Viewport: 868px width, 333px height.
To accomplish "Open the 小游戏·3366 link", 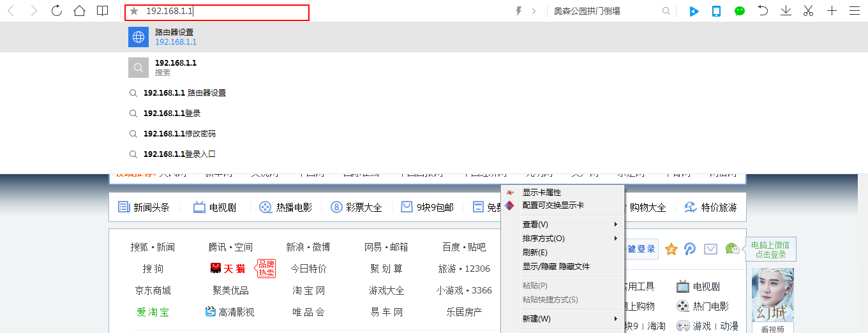I will click(464, 290).
